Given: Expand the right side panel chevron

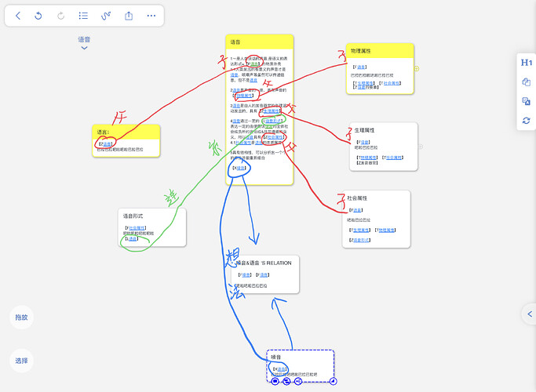Looking at the screenshot, I should click(x=530, y=314).
